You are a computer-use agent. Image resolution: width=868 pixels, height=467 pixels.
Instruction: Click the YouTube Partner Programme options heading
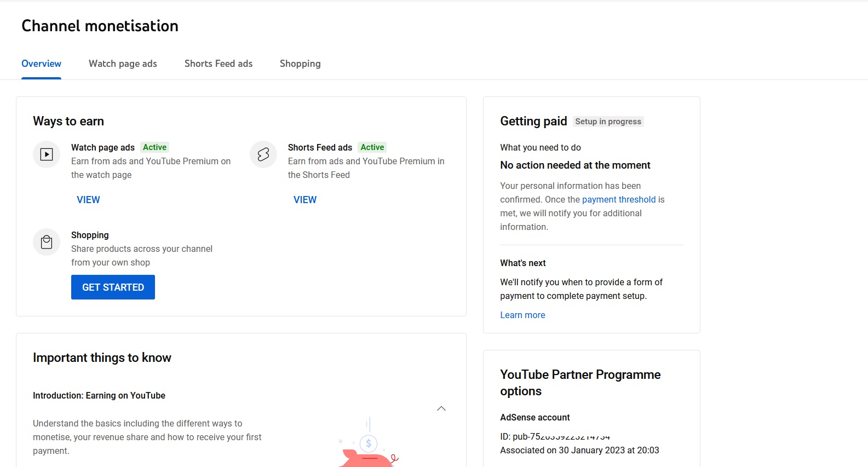coord(580,383)
